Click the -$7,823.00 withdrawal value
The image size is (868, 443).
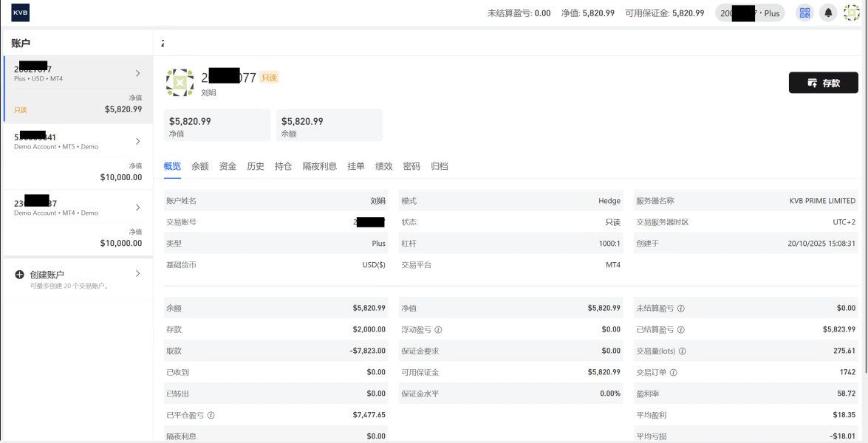368,351
